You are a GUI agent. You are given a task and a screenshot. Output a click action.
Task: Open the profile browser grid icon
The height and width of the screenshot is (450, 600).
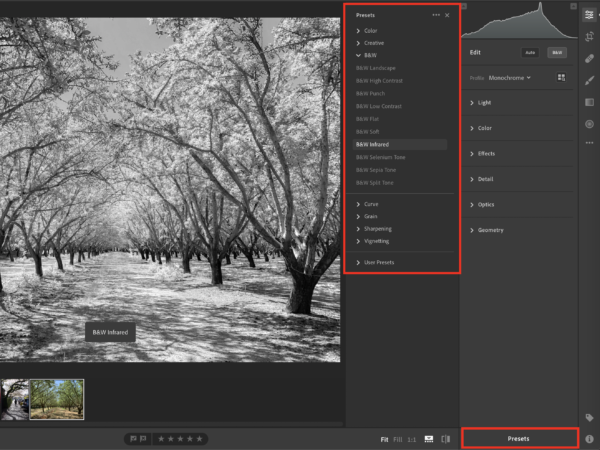[561, 78]
